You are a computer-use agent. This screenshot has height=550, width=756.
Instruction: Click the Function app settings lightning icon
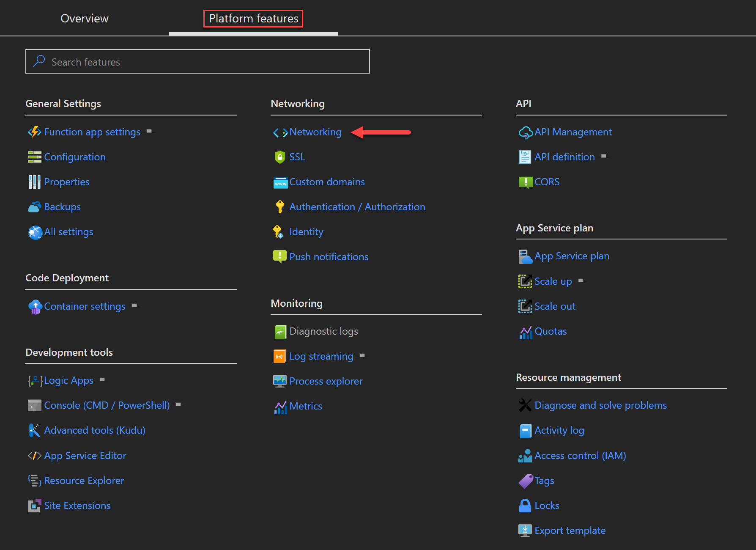point(35,132)
